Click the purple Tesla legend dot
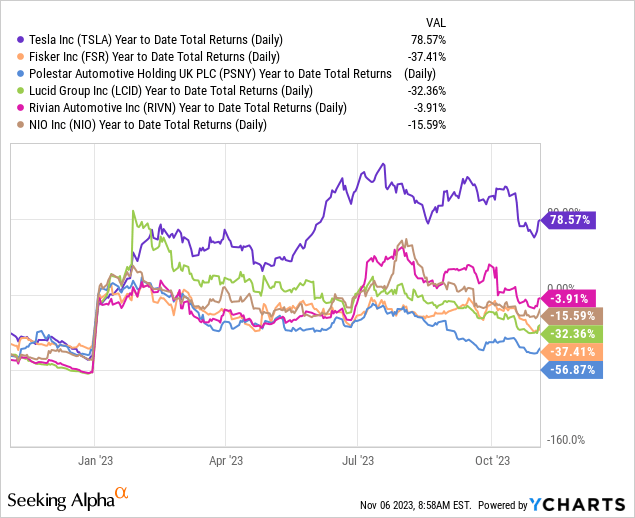This screenshot has height=518, width=635. tap(10, 39)
